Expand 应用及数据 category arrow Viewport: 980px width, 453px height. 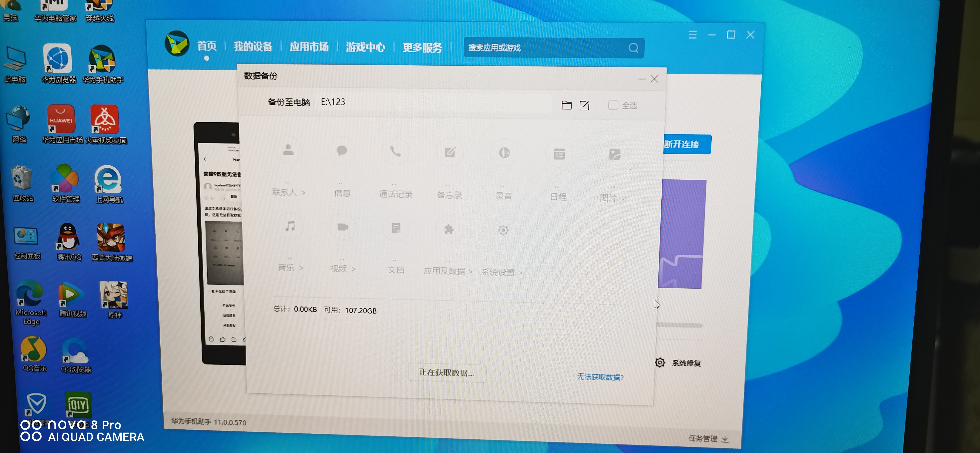470,271
